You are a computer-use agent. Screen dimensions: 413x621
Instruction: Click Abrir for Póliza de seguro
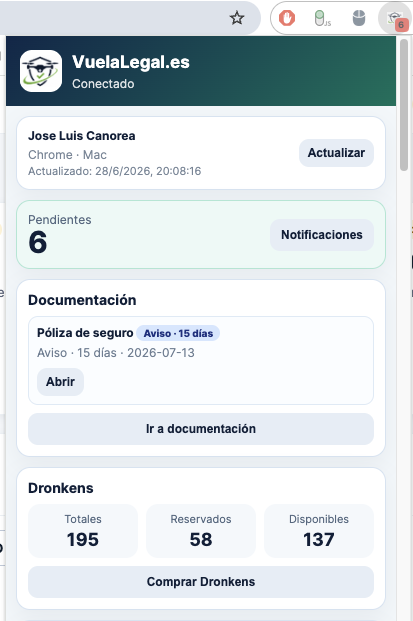click(x=60, y=382)
